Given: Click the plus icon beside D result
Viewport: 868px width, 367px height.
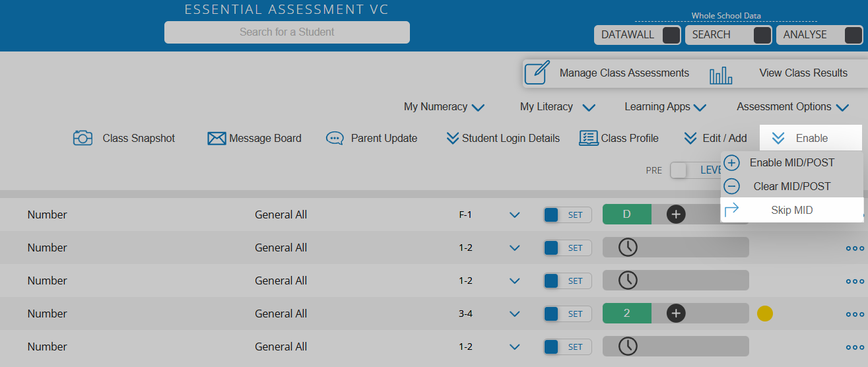Looking at the screenshot, I should point(676,215).
